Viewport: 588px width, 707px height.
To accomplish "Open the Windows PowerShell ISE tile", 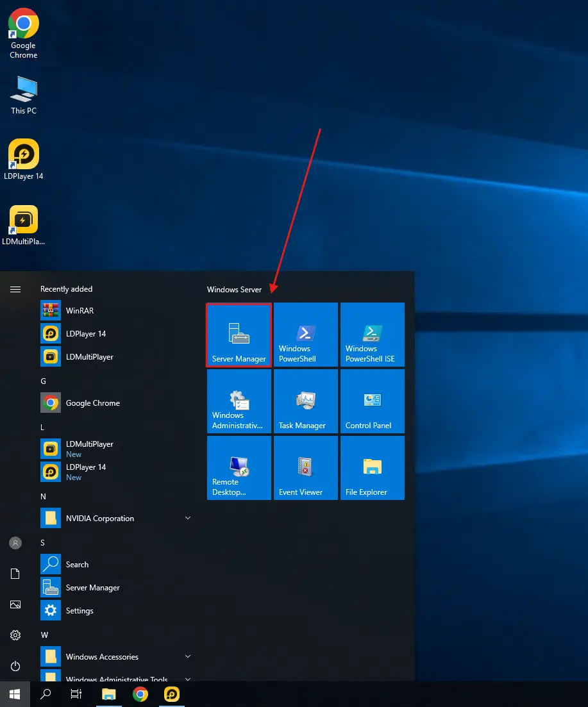I will pyautogui.click(x=373, y=335).
